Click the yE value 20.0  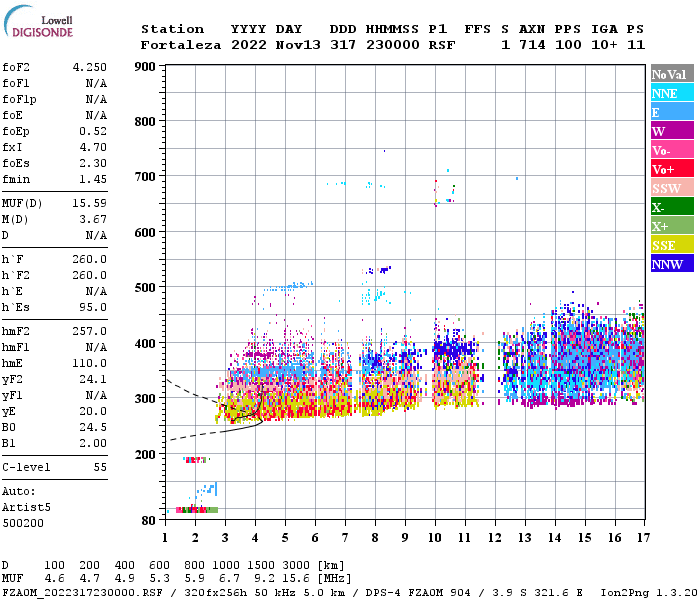[x=93, y=412]
